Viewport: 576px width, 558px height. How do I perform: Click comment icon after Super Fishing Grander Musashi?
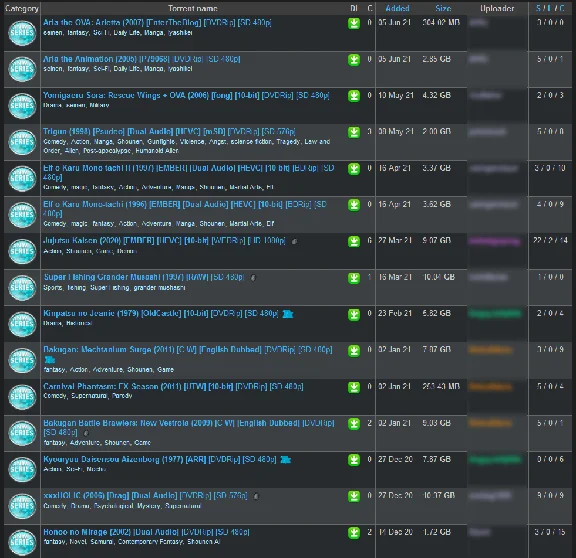pos(253,278)
